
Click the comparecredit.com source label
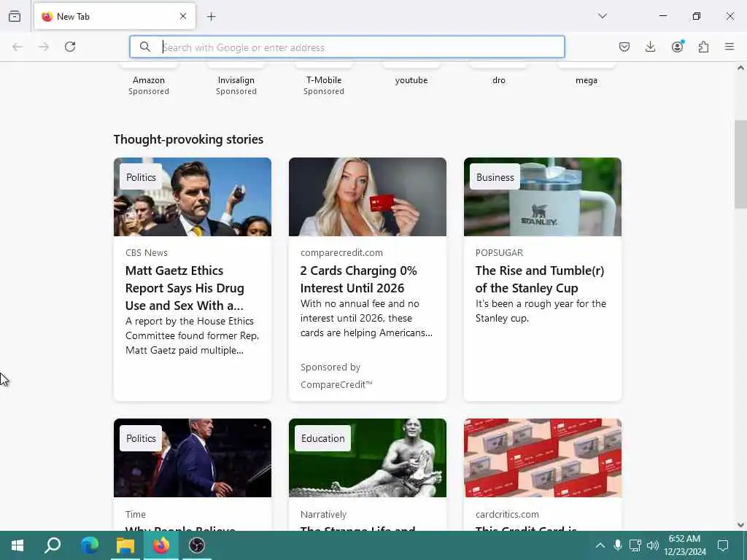341,253
